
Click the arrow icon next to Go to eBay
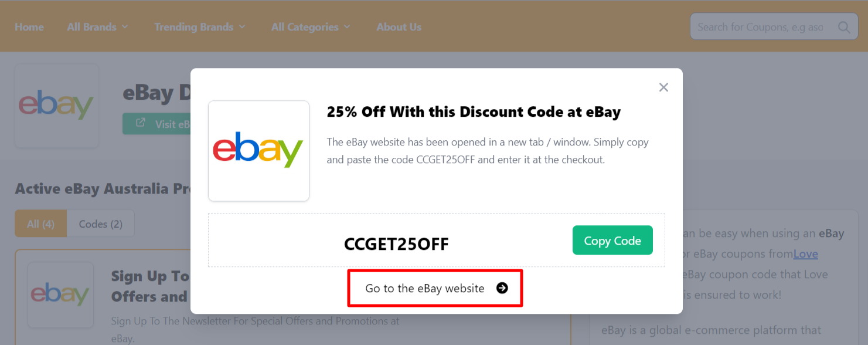(502, 288)
